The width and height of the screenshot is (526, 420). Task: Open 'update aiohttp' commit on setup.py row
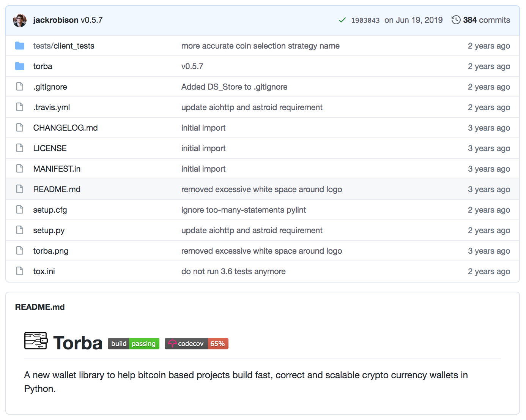click(x=252, y=231)
